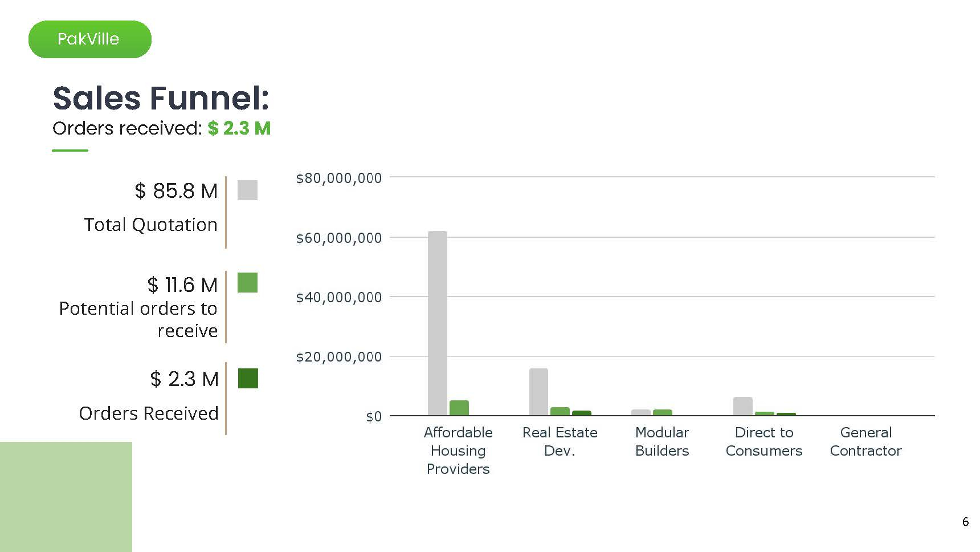This screenshot has width=980, height=552.
Task: Select the $ 11.6 M figure
Action: tap(182, 285)
